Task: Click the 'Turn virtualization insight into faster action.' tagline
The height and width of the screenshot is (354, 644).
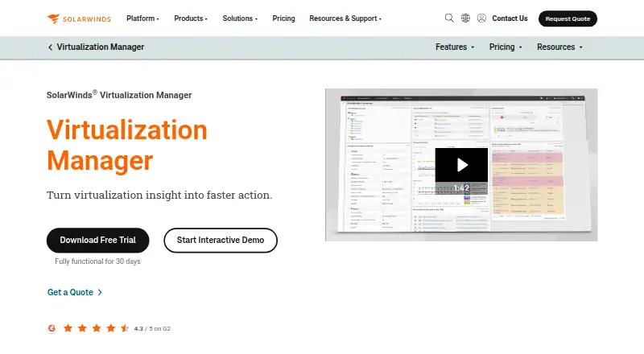Action: 159,195
